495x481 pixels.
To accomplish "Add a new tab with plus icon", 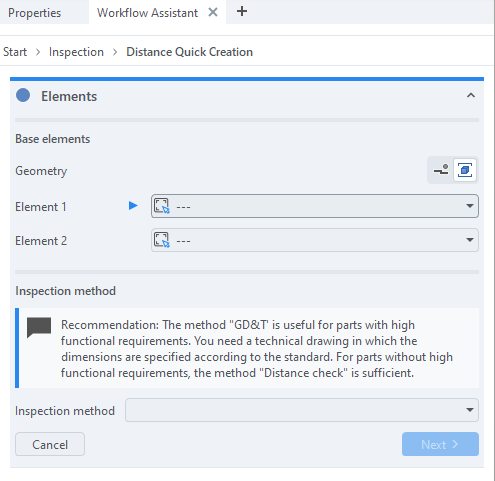I will click(x=242, y=12).
